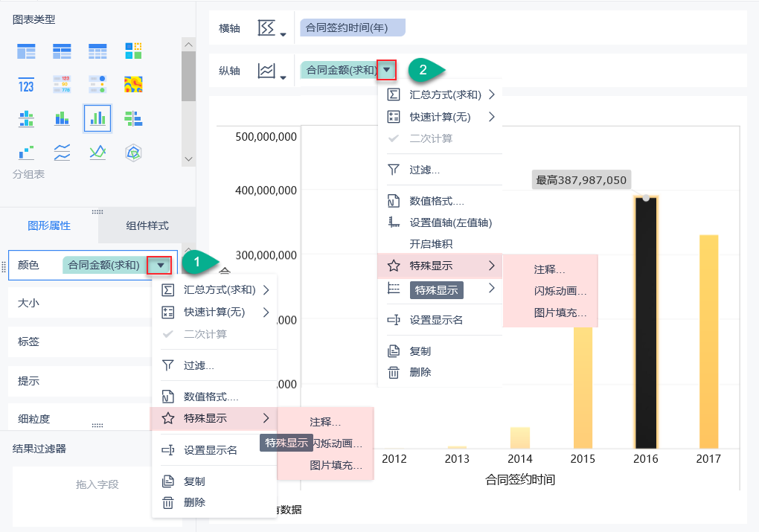Select the double wavy lines chart icon
The image size is (759, 532).
(x=62, y=153)
